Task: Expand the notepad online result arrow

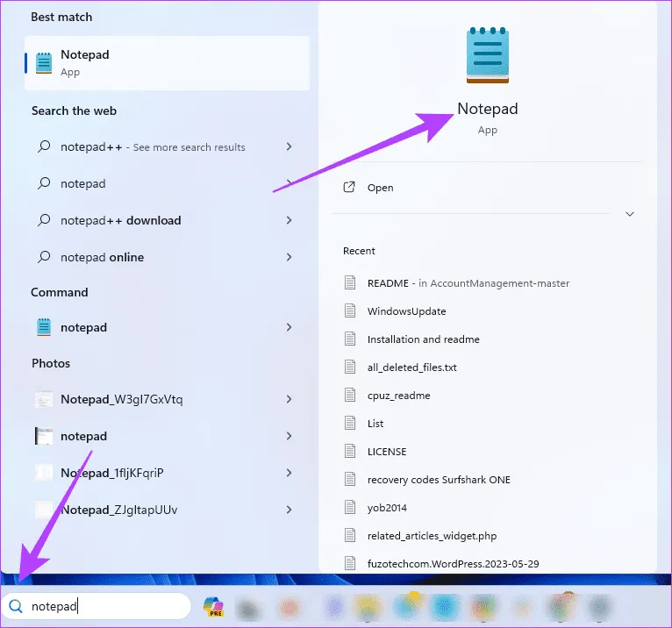Action: [290, 257]
